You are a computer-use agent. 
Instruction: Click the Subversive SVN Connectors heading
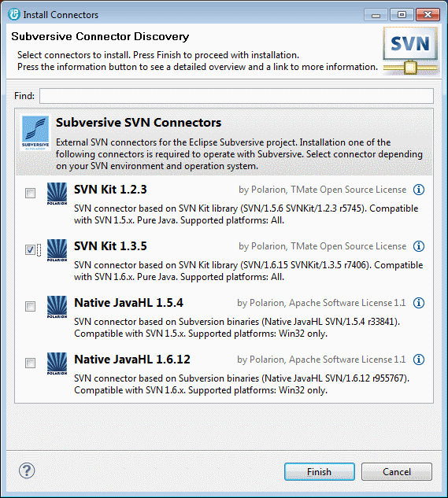tap(139, 123)
